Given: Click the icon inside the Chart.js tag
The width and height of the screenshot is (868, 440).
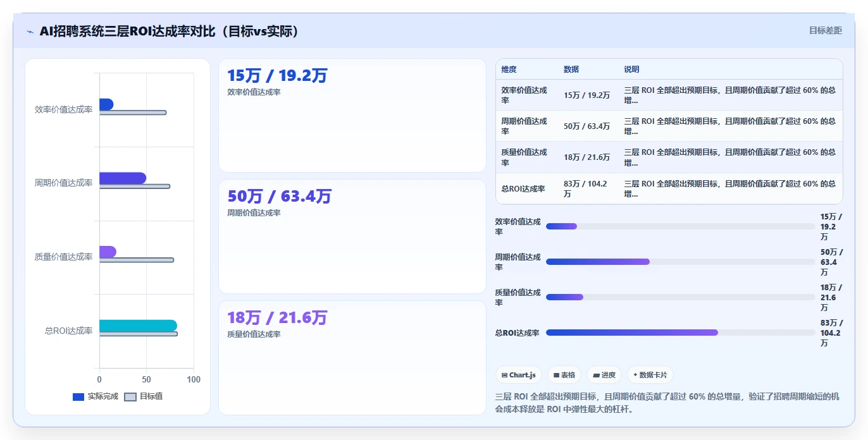Looking at the screenshot, I should coord(504,375).
